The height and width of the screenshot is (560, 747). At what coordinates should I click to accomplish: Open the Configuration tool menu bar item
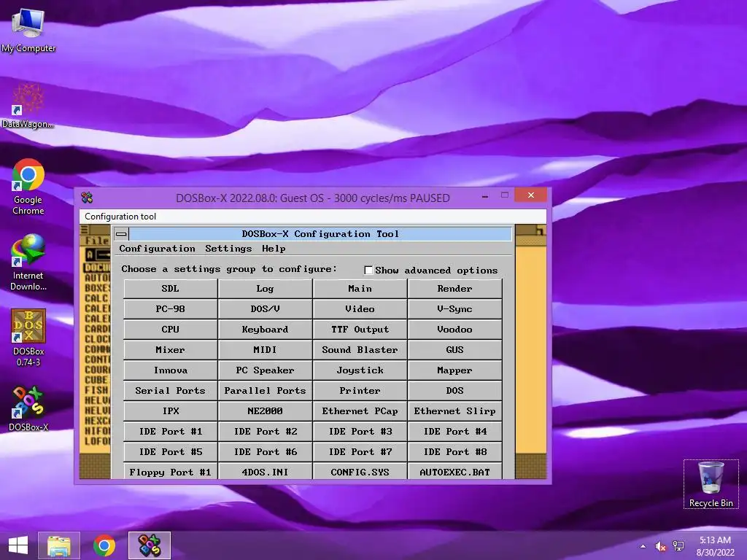click(120, 216)
